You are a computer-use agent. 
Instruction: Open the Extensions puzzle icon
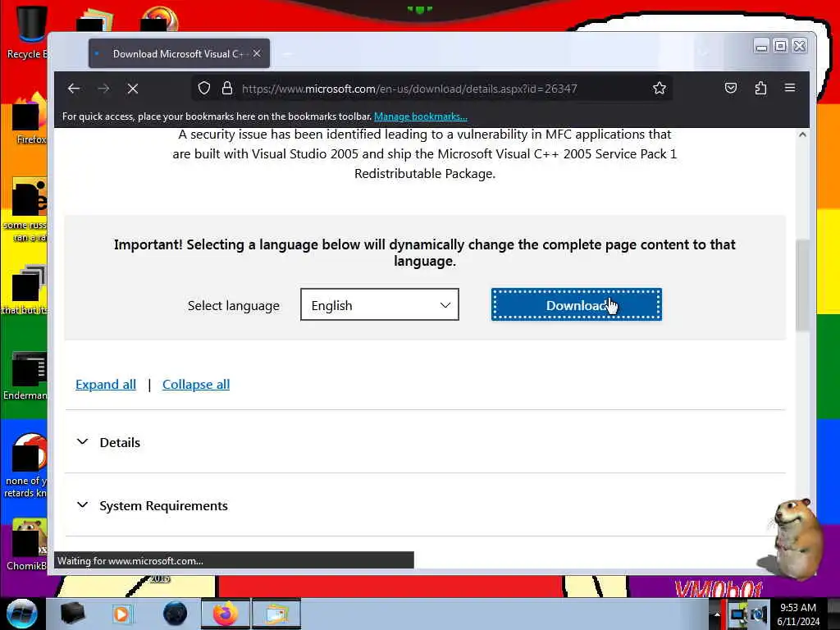[760, 88]
